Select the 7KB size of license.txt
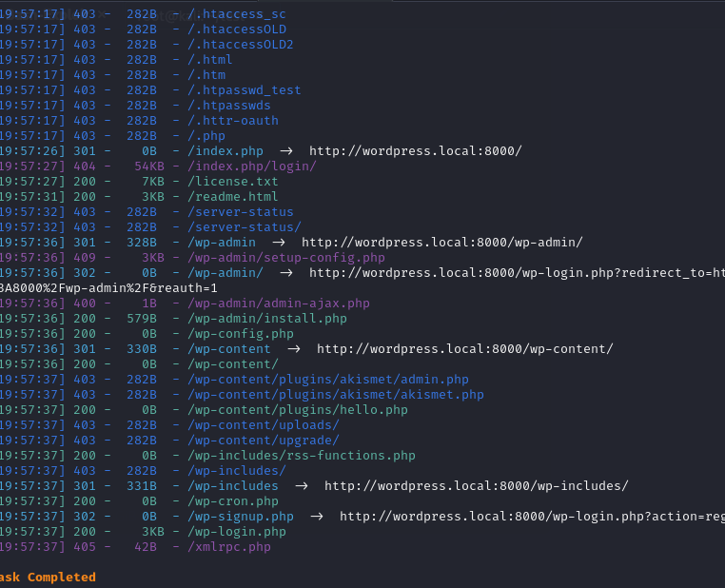The image size is (725, 588). tap(153, 182)
